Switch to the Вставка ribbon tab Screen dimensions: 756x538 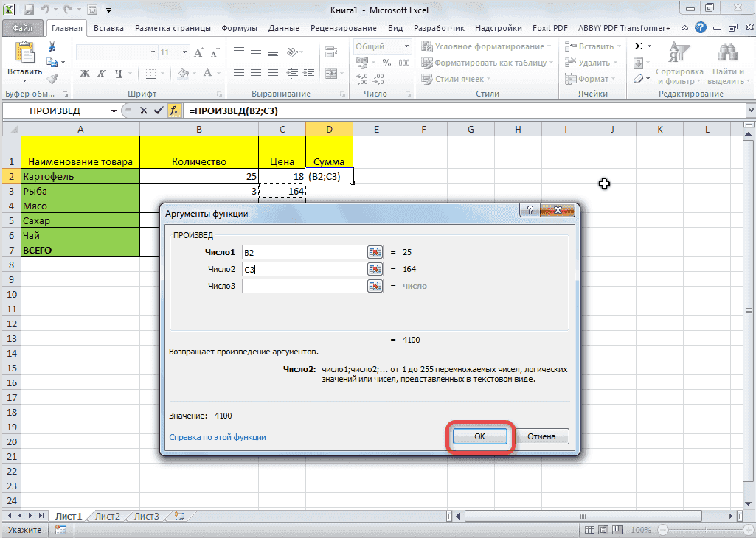coord(108,27)
